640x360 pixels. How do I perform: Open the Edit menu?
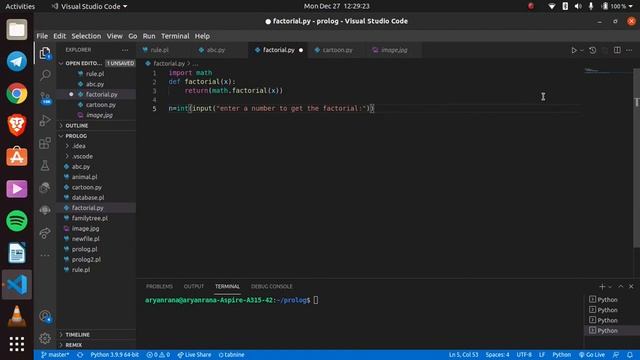click(60, 36)
